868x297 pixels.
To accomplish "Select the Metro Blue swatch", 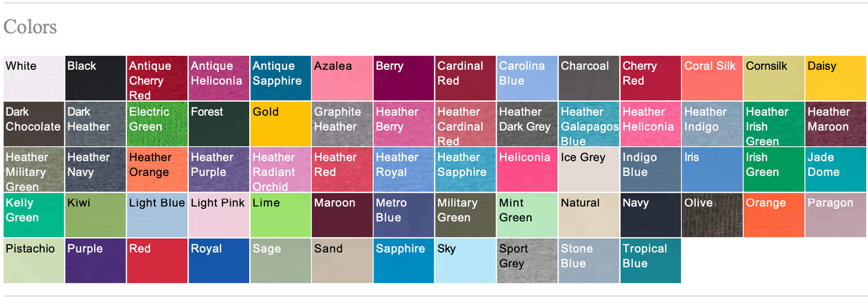I will tap(404, 215).
